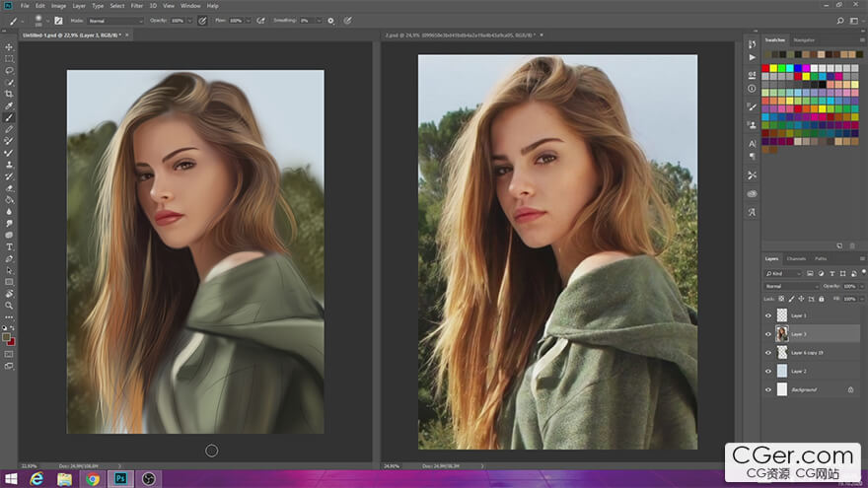Click the create new swatch icon
Viewport: 868px width, 488px height.
tap(839, 245)
